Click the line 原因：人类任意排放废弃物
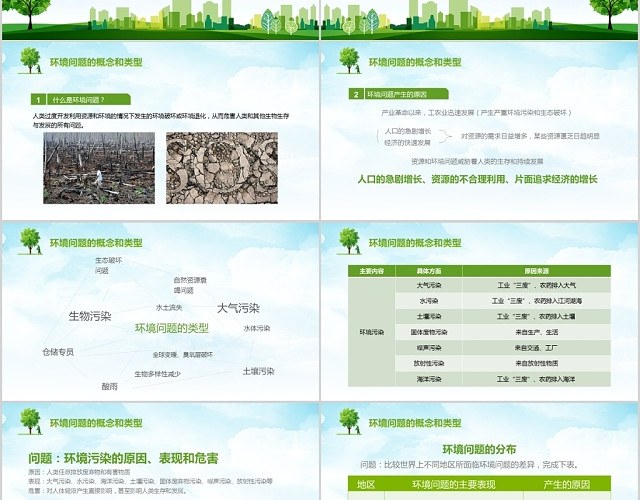Viewport: 640px width, 500px height. (79, 472)
